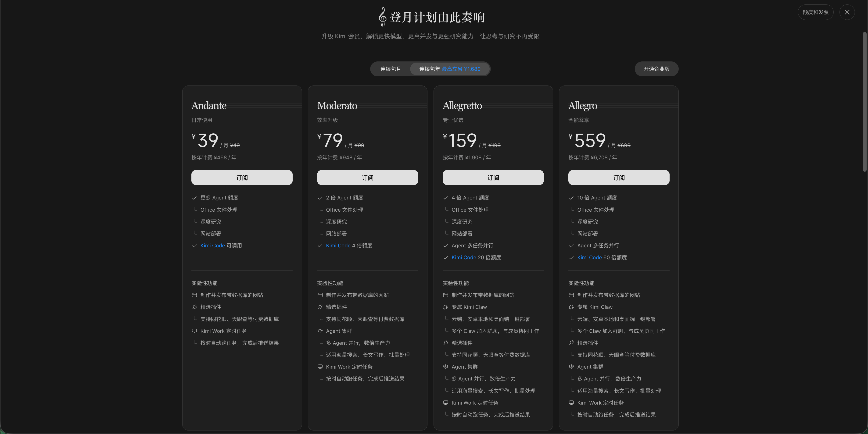The width and height of the screenshot is (868, 434).
Task: Open Kimi Code link in Allegretto card
Action: (464, 257)
